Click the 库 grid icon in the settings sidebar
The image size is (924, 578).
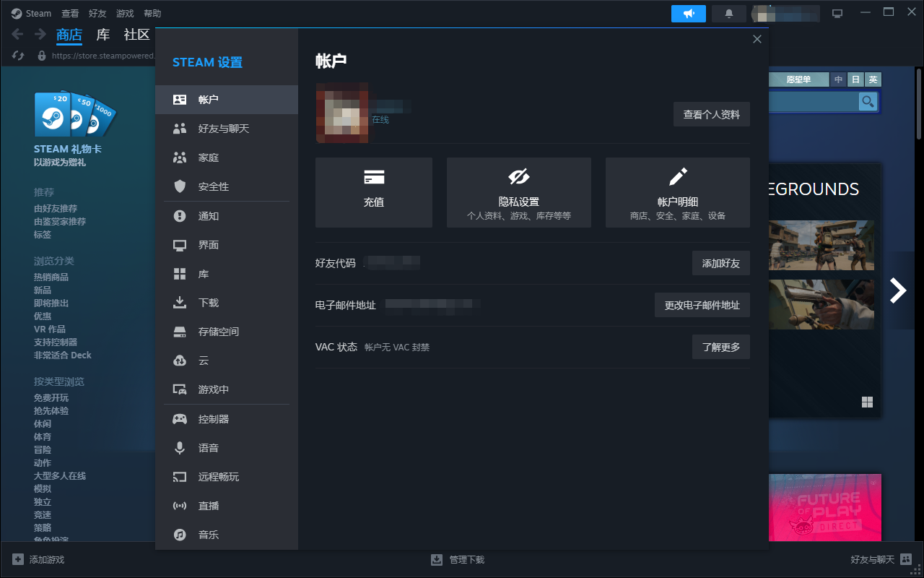(x=180, y=274)
